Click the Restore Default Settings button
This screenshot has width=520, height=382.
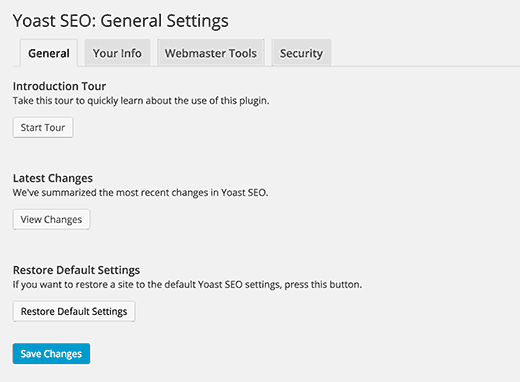(74, 311)
